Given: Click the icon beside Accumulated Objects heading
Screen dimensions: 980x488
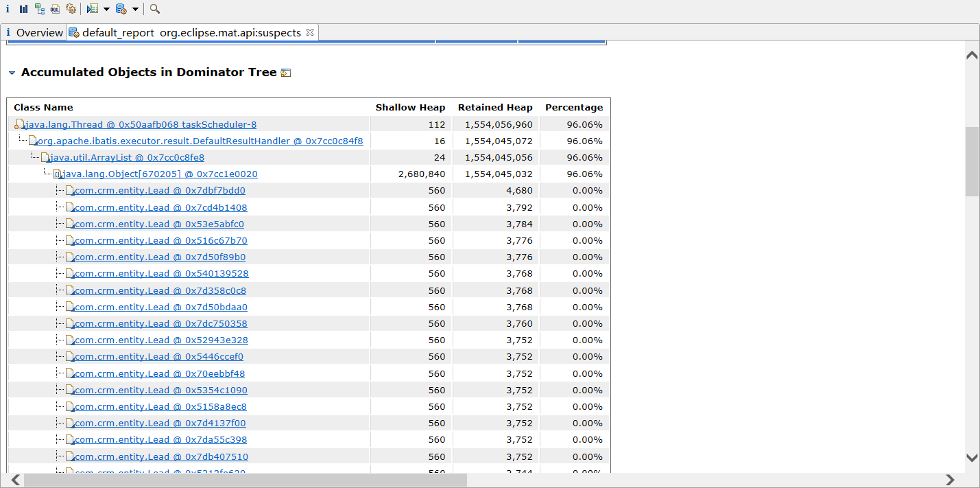Looking at the screenshot, I should [286, 73].
